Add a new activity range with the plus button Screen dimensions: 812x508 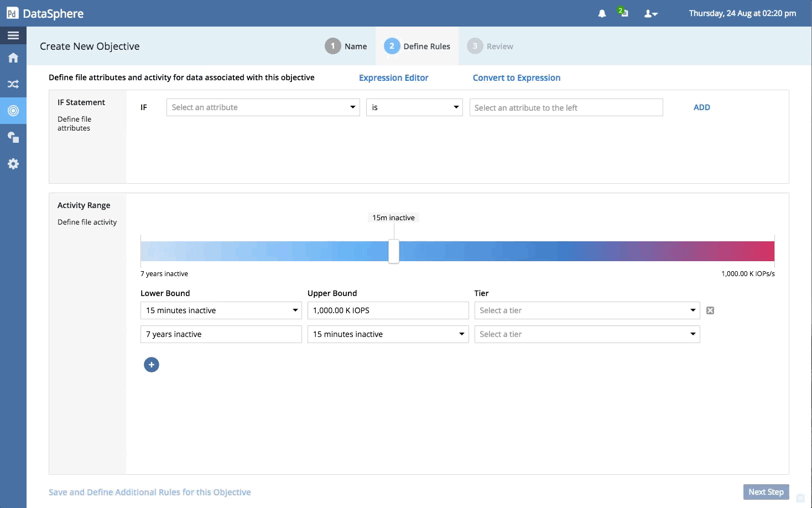point(152,365)
